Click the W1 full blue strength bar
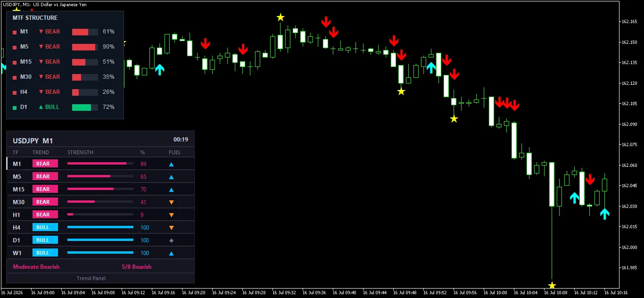The height and width of the screenshot is (298, 644). (x=100, y=253)
